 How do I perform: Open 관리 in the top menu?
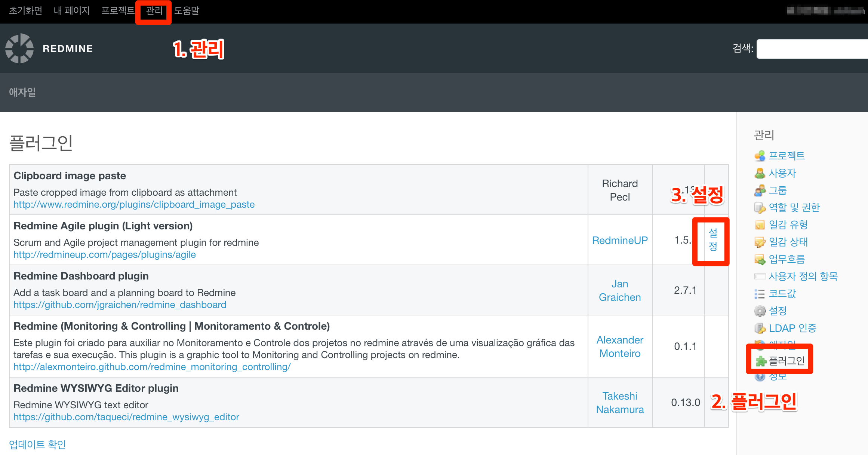point(154,10)
